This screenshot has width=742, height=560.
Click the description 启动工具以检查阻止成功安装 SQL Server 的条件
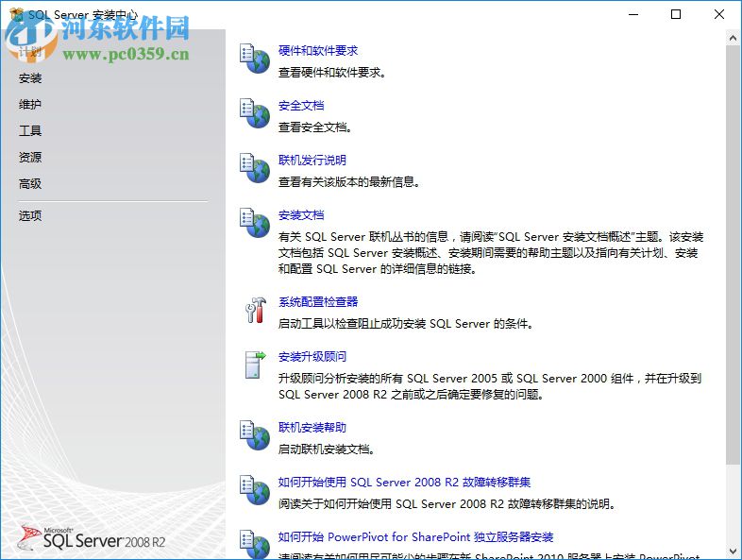406,324
